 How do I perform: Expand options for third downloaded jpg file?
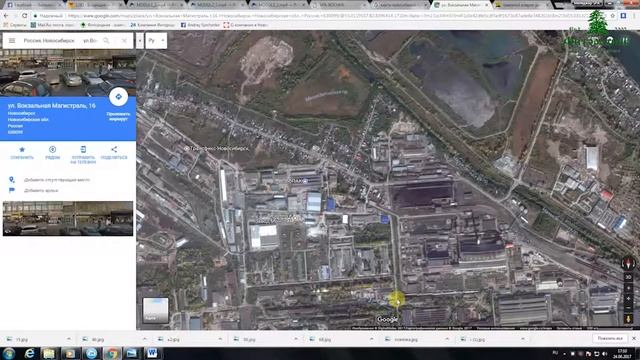220,339
